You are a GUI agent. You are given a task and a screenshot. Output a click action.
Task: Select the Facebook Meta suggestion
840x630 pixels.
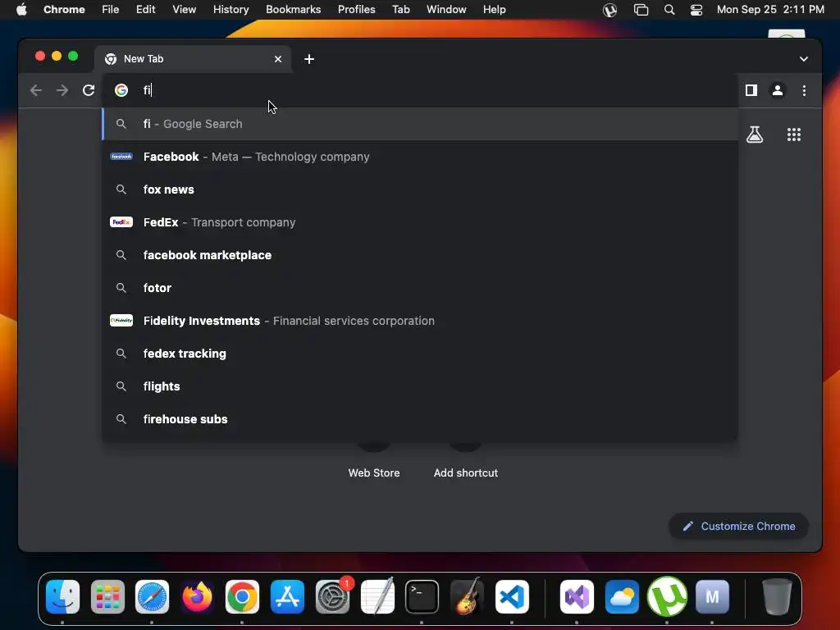coord(420,157)
